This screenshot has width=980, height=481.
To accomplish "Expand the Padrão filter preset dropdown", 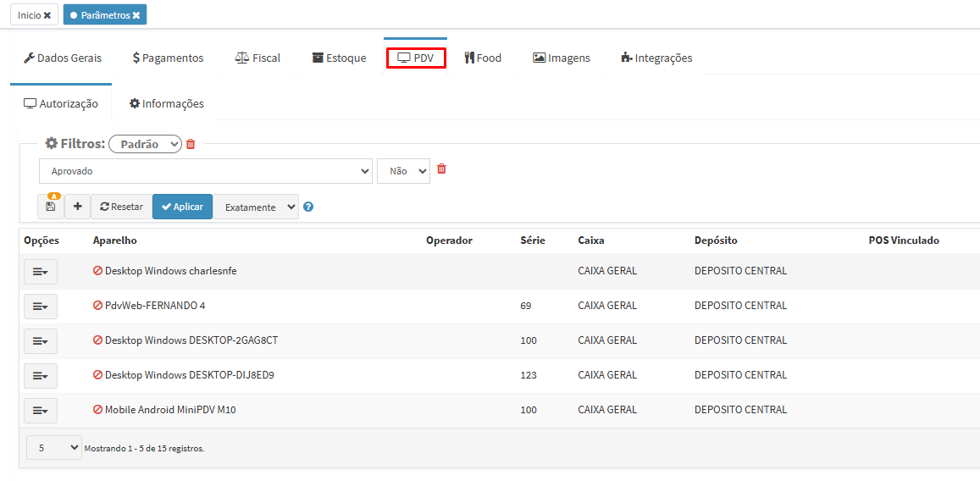I will click(145, 144).
